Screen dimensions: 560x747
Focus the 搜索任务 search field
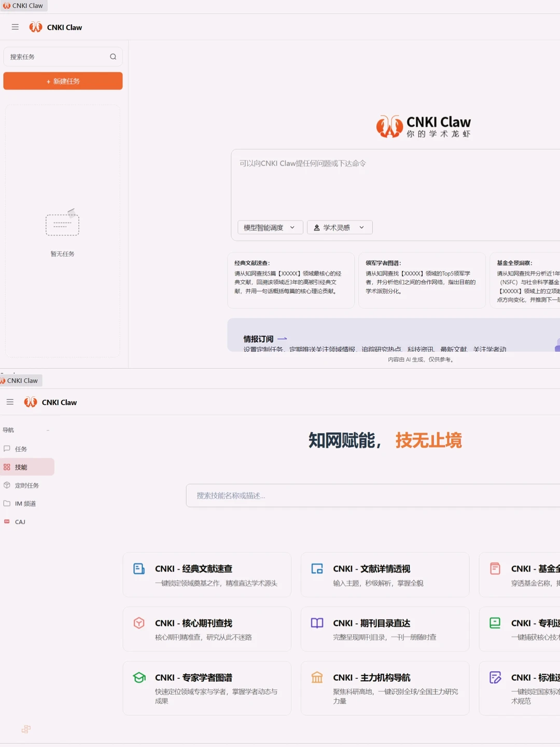tap(63, 57)
